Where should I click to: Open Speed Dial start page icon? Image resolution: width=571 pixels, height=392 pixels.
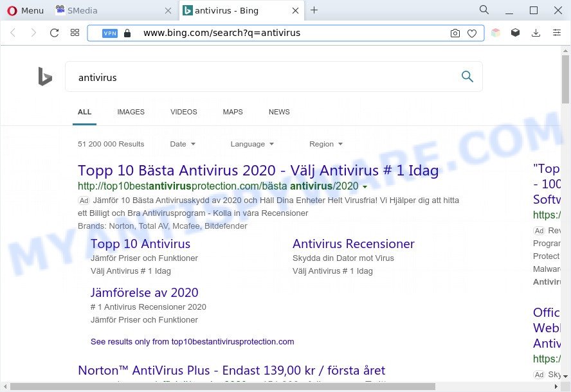(75, 33)
